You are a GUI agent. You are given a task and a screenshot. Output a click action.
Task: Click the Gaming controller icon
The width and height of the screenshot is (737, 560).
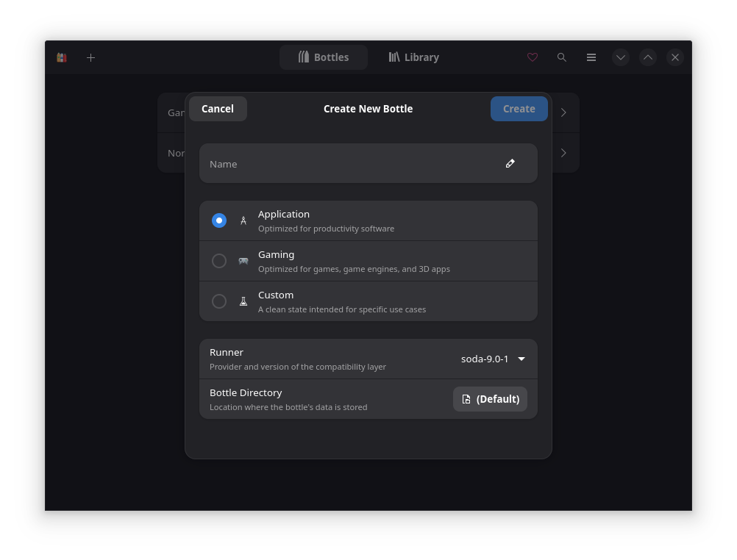243,261
